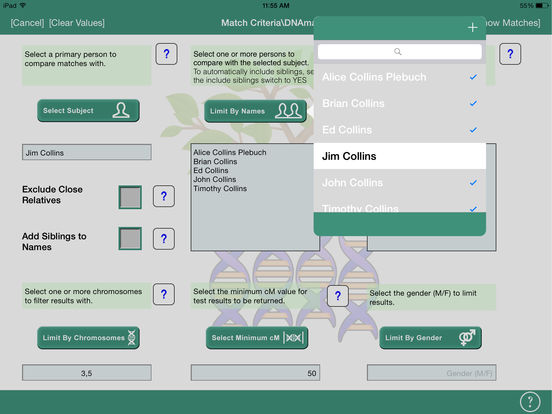Open help icon at top right corner
Viewport: 552px width, 414px height.
[510, 54]
